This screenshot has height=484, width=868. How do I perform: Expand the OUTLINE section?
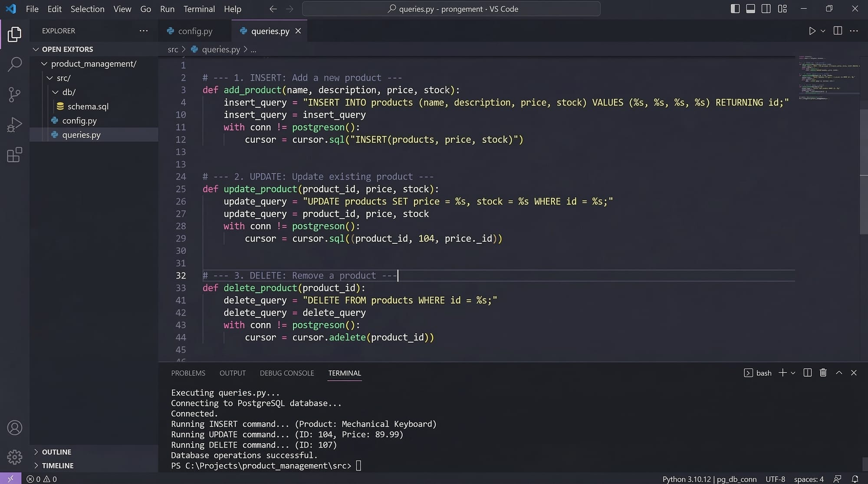[56, 452]
